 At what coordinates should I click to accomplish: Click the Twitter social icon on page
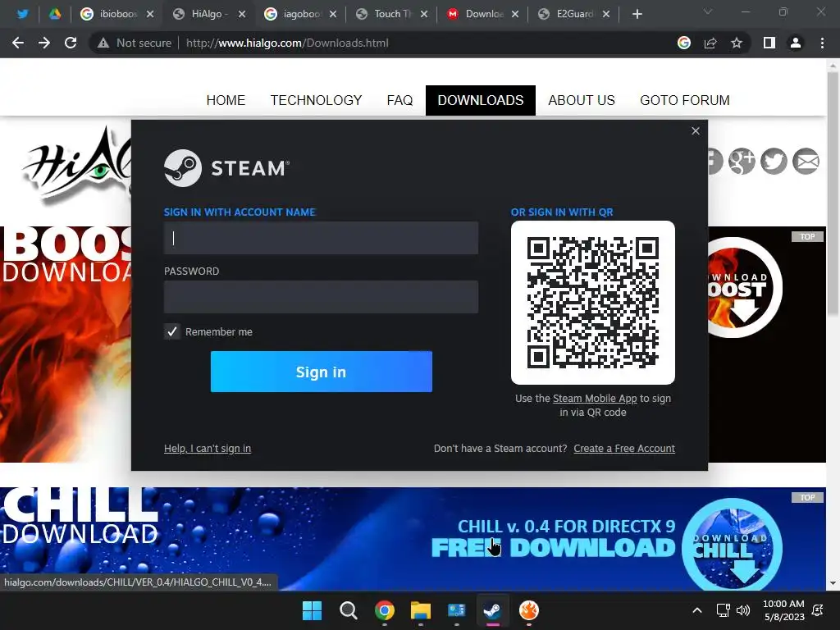point(774,162)
